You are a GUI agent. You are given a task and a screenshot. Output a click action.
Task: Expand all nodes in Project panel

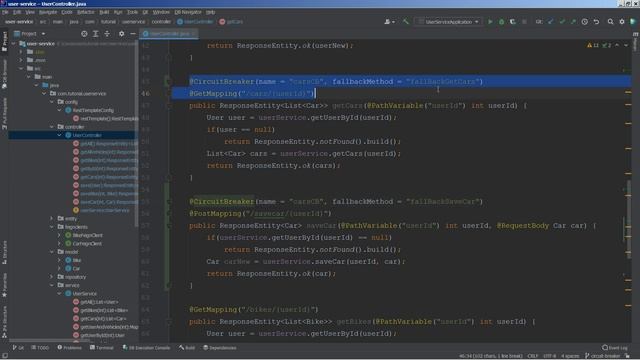96,34
